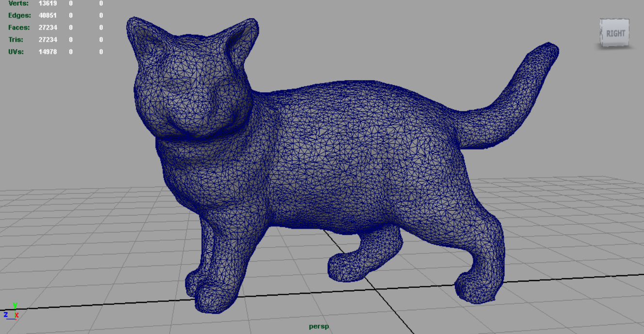
Task: Click the green Y axis in the view gizmo
Action: point(16,307)
